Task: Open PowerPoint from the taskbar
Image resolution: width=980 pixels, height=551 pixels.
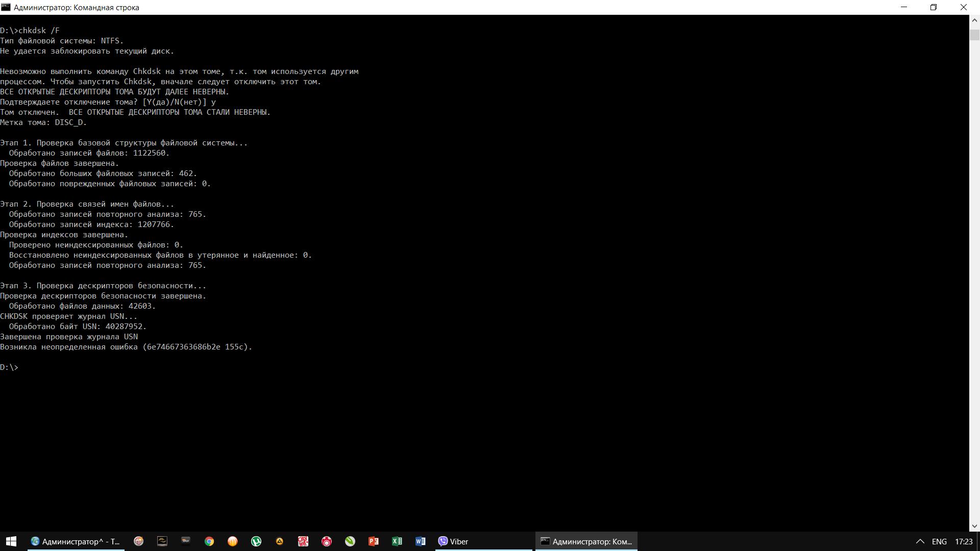Action: [374, 541]
